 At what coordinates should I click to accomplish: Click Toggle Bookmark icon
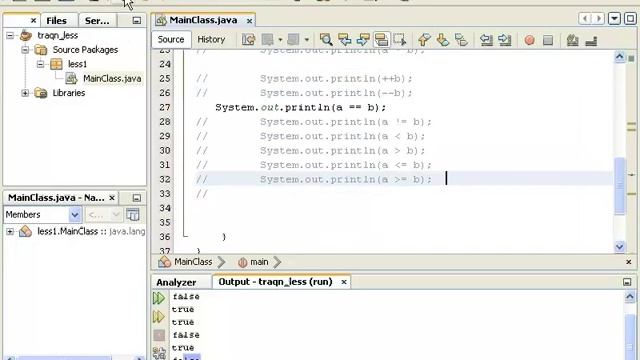(x=461, y=40)
